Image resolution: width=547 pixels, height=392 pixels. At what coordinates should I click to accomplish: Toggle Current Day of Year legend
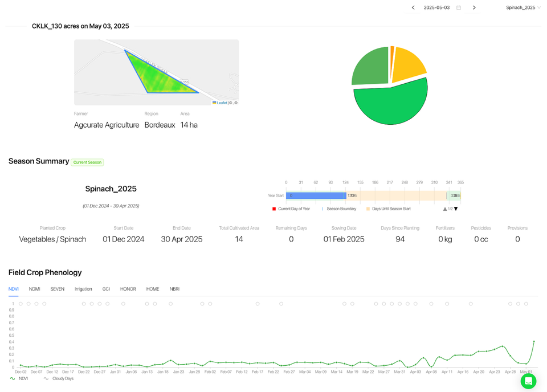pyautogui.click(x=291, y=209)
